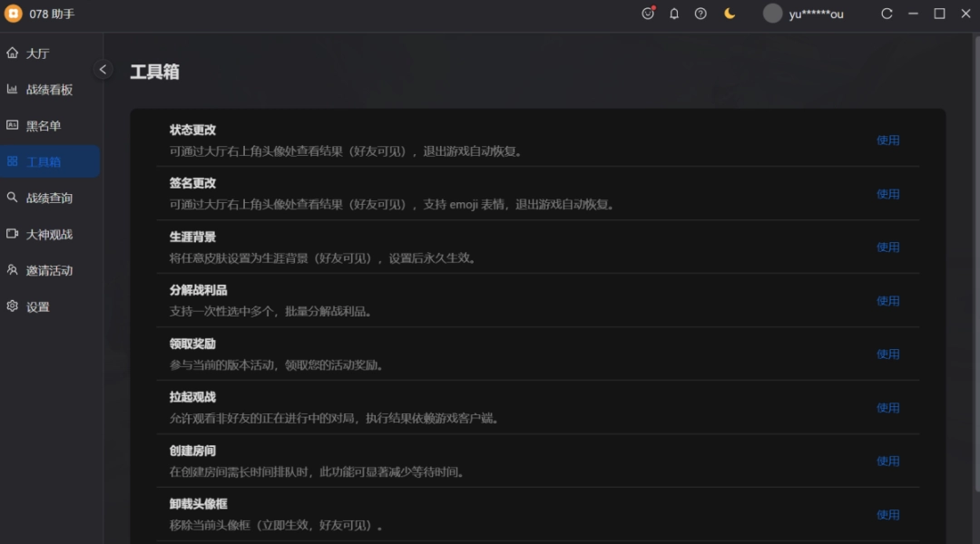Image resolution: width=980 pixels, height=544 pixels.
Task: Collapse the sidebar with the chevron arrow
Action: 103,70
